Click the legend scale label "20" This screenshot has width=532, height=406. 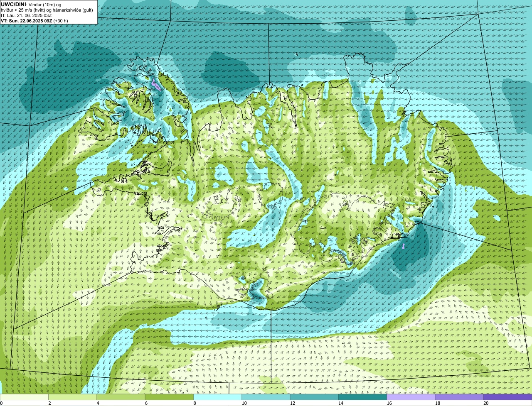(486, 403)
